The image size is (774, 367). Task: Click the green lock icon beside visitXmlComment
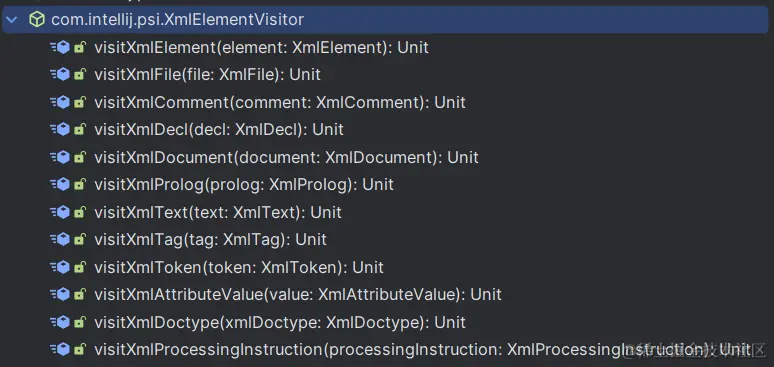pos(79,103)
